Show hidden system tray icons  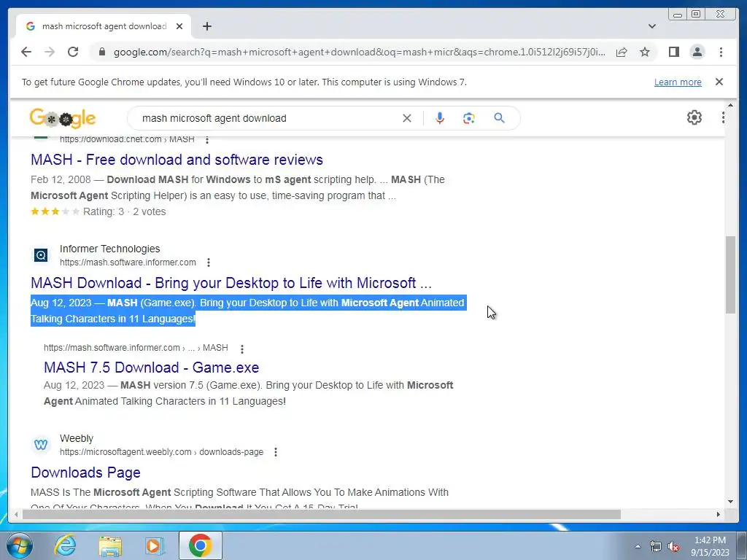pyautogui.click(x=638, y=546)
